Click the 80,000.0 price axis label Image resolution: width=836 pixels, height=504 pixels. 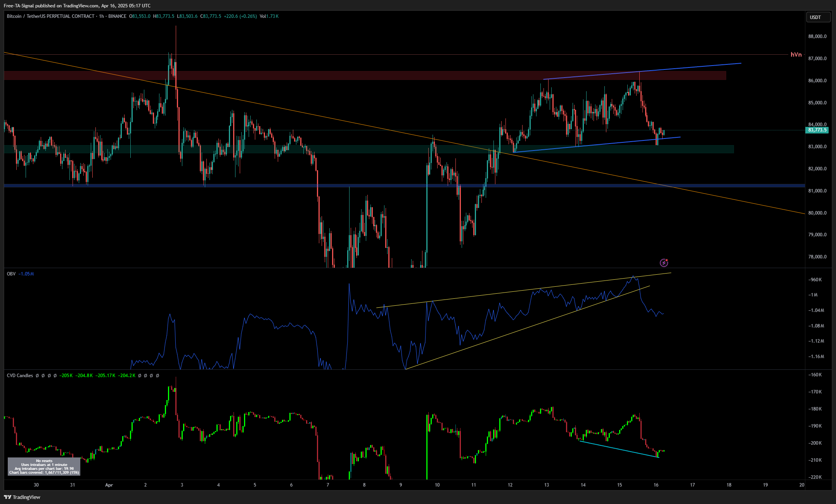pos(817,213)
